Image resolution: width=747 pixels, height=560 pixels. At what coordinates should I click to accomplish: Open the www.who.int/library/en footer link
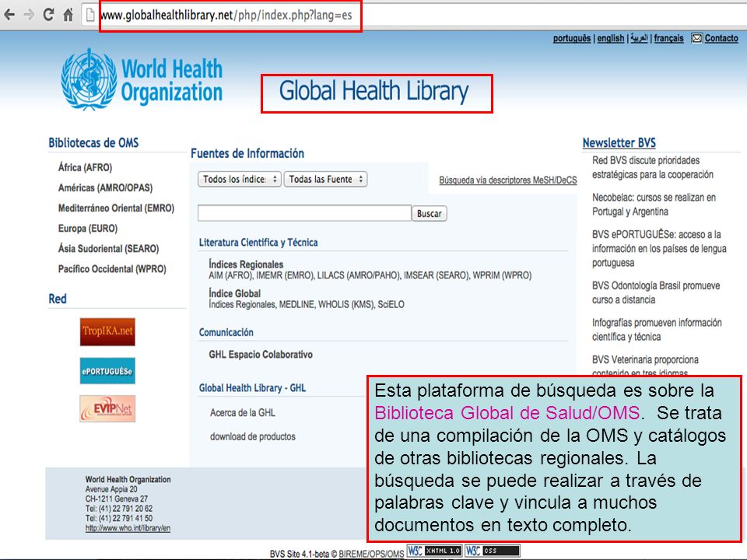[128, 528]
